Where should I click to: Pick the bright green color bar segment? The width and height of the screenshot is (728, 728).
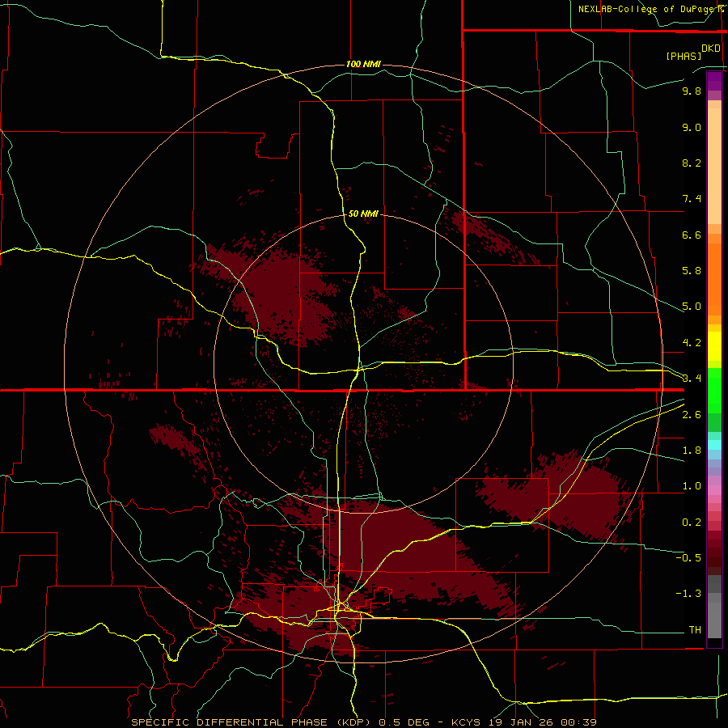(x=714, y=390)
